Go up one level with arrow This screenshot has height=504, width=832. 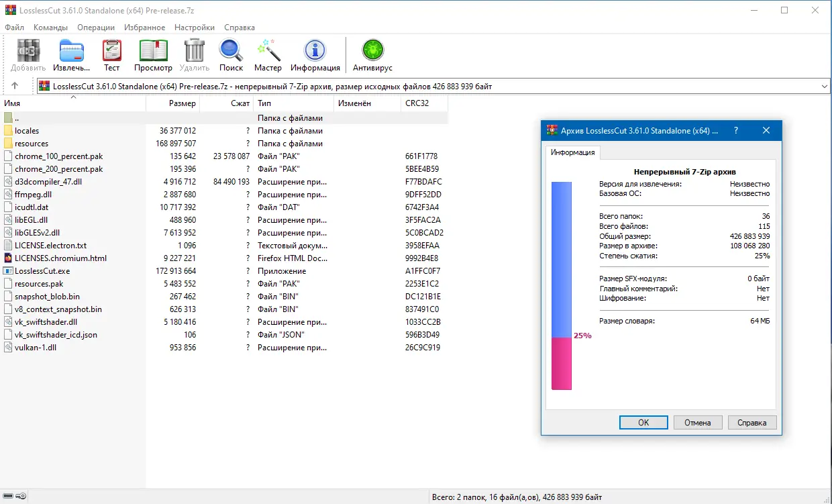point(15,86)
